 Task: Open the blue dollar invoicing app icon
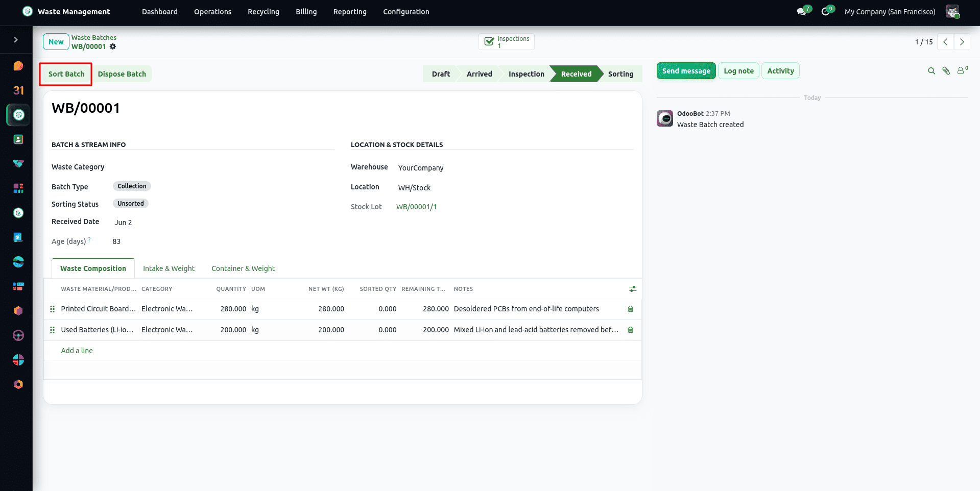18,237
